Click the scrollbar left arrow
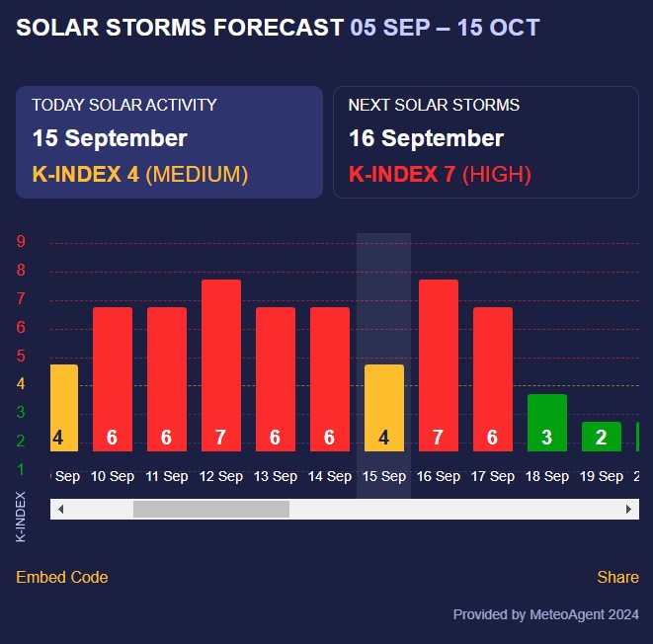The width and height of the screenshot is (653, 644). click(x=60, y=509)
